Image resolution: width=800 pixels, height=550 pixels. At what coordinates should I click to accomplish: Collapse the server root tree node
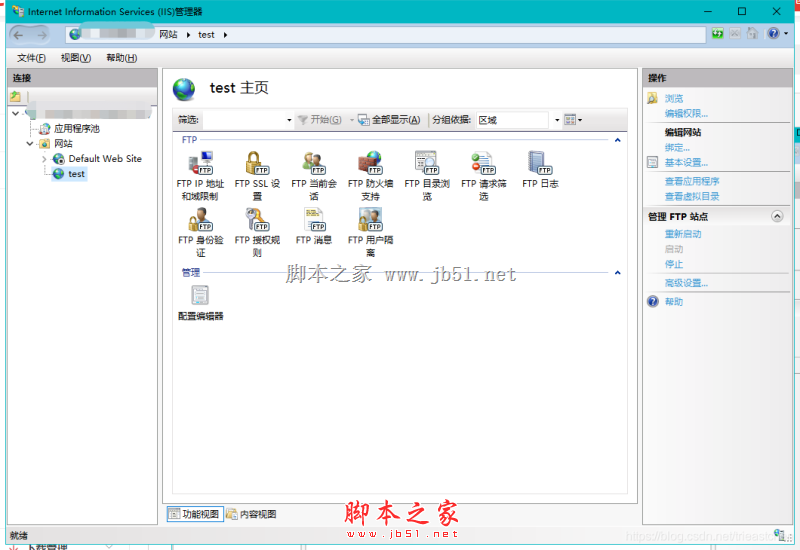(x=16, y=113)
